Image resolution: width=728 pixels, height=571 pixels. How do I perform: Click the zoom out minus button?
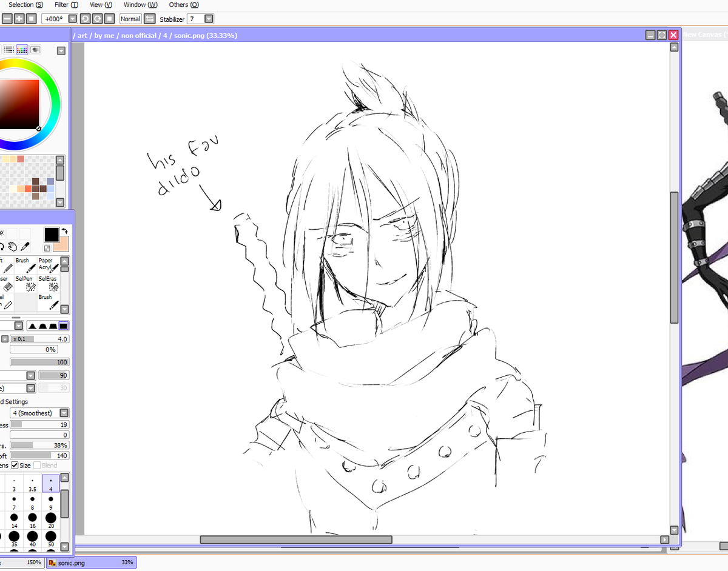7,19
